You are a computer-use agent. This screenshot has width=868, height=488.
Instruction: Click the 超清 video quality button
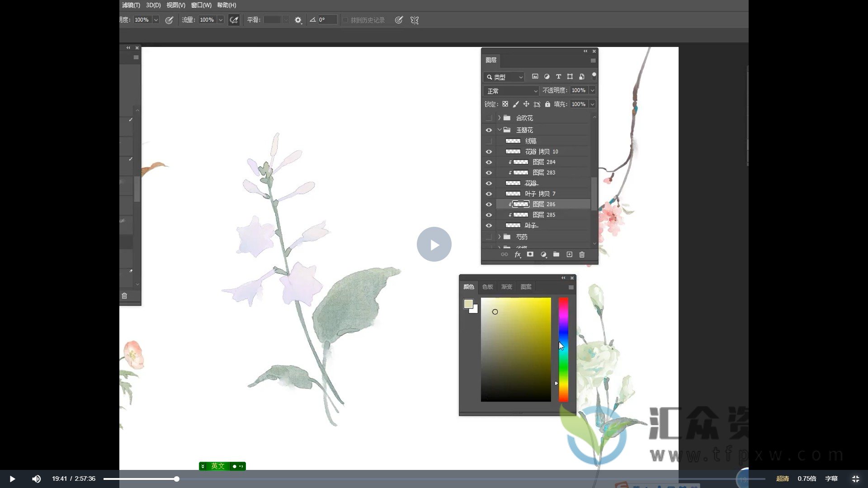point(783,479)
